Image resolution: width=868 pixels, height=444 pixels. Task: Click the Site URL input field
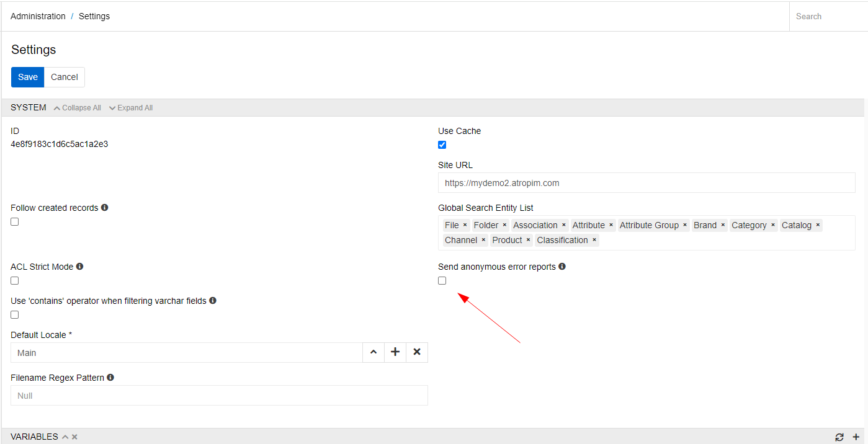[647, 183]
